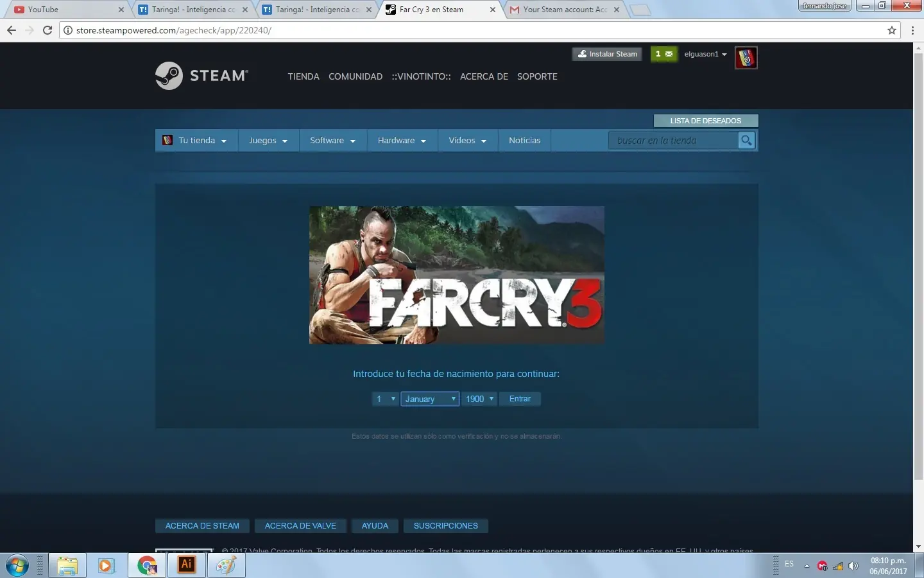
Task: Expand the Juegos menu
Action: [268, 141]
